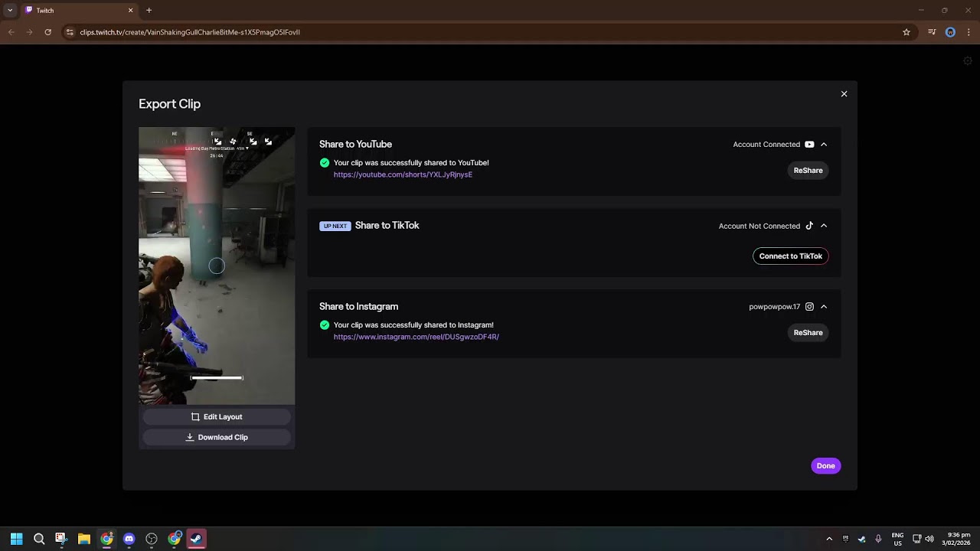
Task: Connect your TikTok account
Action: pyautogui.click(x=790, y=256)
